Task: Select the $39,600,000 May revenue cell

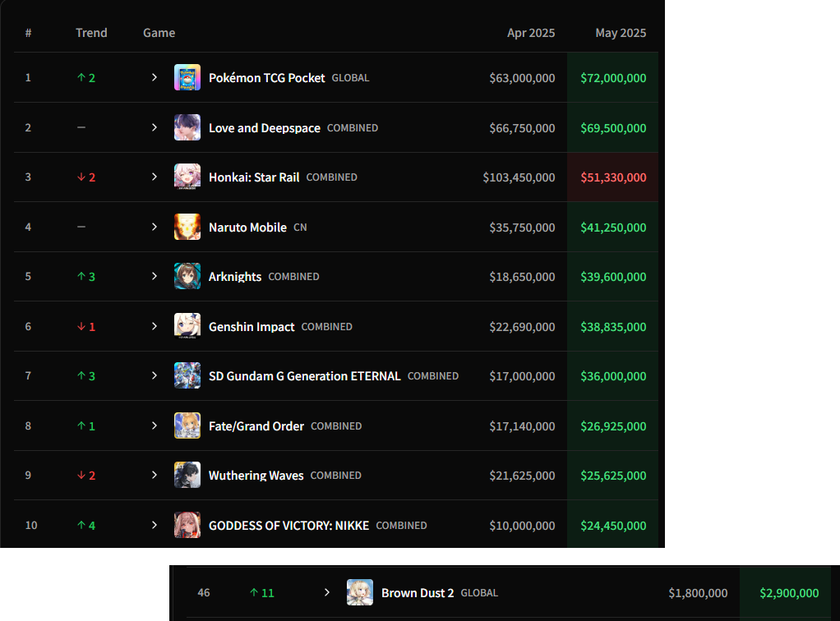Action: pos(613,277)
